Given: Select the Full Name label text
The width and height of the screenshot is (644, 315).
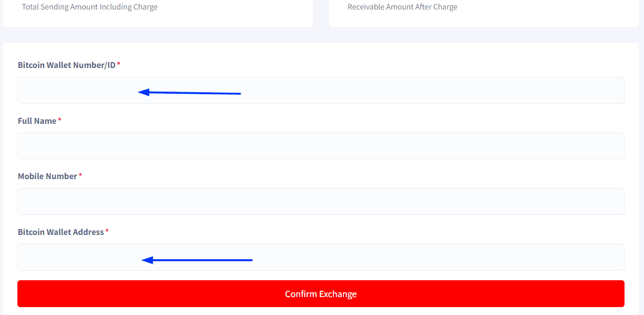Looking at the screenshot, I should [x=37, y=121].
